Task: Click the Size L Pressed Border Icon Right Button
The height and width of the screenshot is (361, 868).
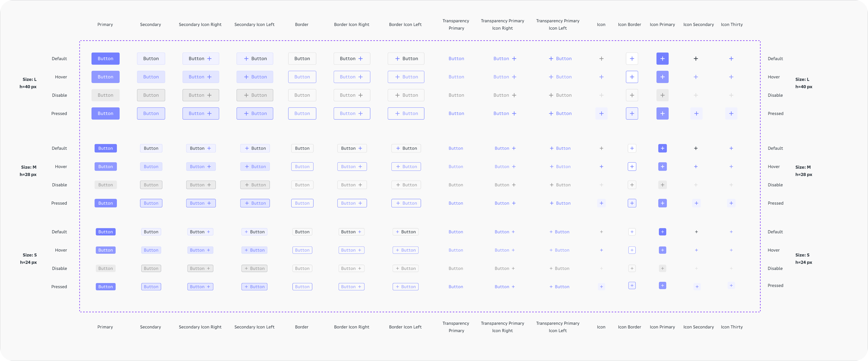Action: click(352, 113)
